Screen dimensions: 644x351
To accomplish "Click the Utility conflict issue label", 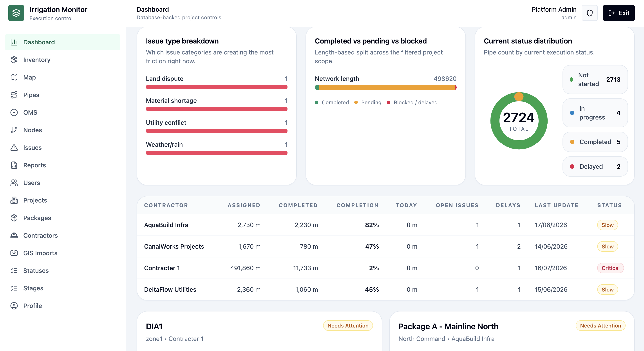I will tap(166, 123).
